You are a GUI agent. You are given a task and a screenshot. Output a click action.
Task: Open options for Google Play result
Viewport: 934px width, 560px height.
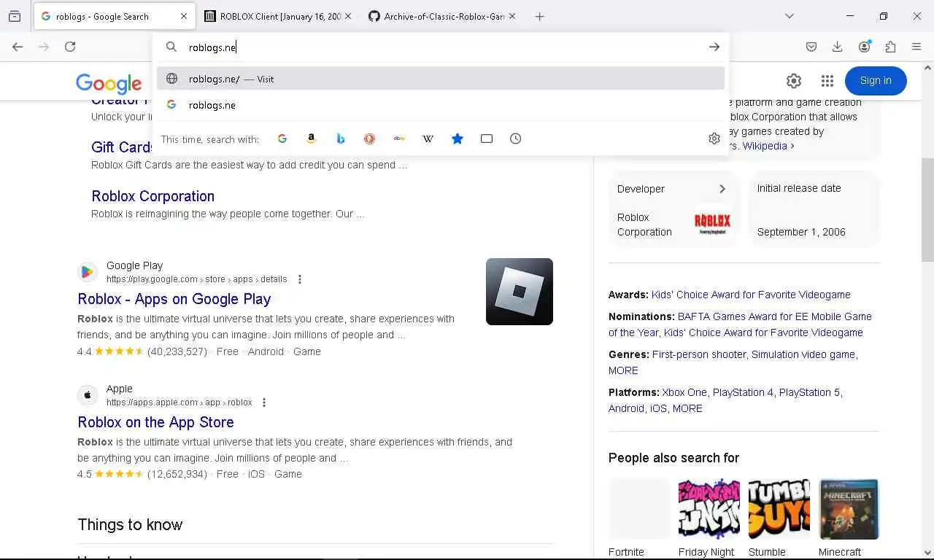(299, 279)
